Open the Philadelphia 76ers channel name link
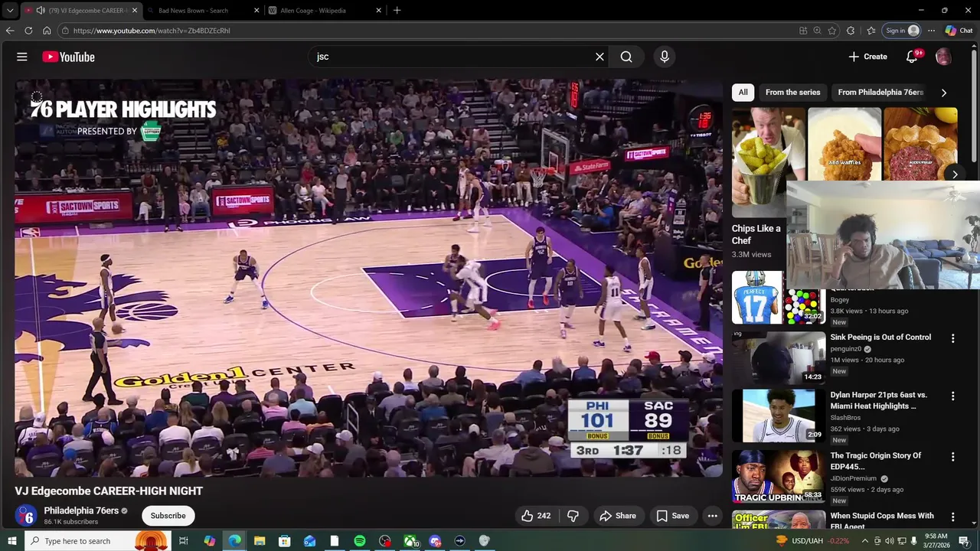Image resolution: width=980 pixels, height=551 pixels. click(x=81, y=510)
